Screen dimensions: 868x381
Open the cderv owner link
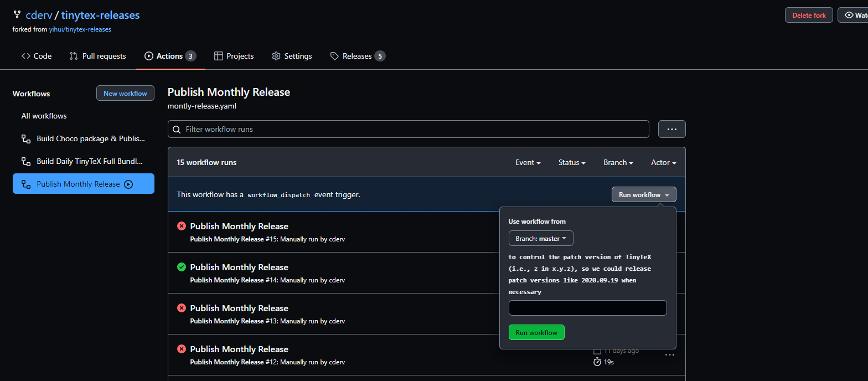tap(39, 15)
